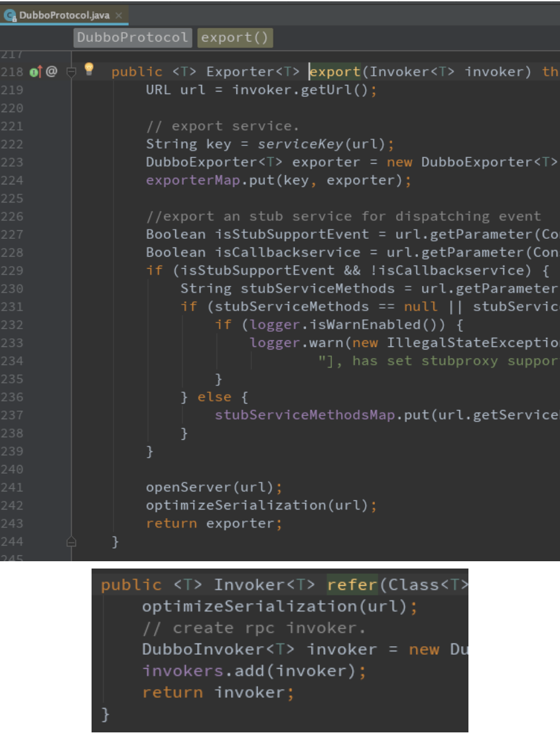The width and height of the screenshot is (560, 743).
Task: Click '// create rpc invoker.' comment
Action: [254, 628]
